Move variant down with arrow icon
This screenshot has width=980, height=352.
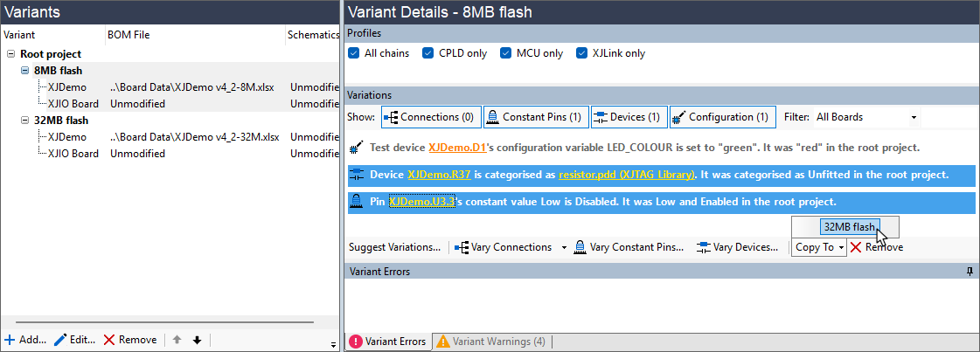(197, 340)
